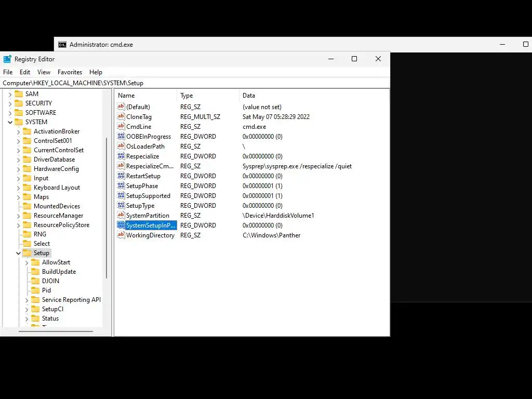Click the WorkingDirectory string icon
The height and width of the screenshot is (399, 532).
click(x=121, y=234)
